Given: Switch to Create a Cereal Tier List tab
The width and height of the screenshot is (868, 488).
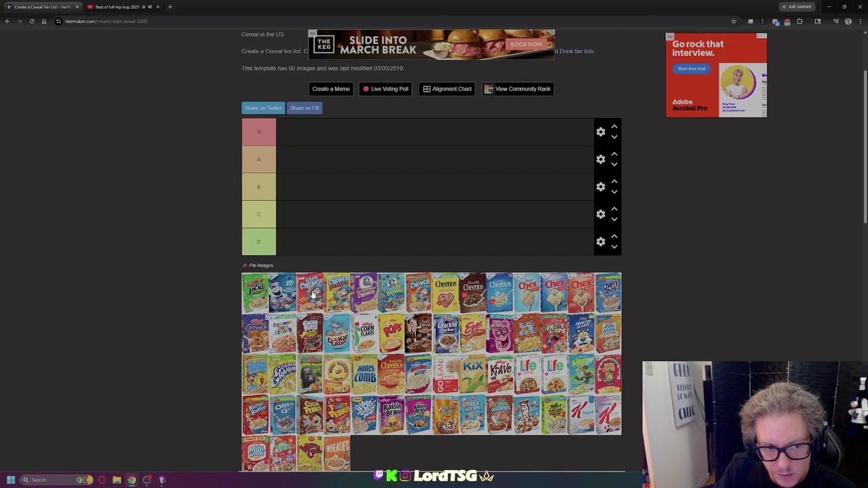Looking at the screenshot, I should point(42,7).
